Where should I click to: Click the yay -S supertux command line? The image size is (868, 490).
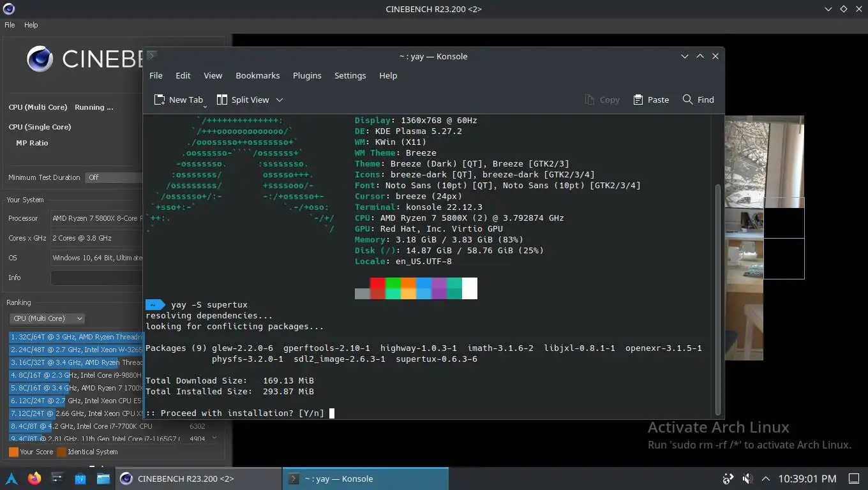point(209,304)
